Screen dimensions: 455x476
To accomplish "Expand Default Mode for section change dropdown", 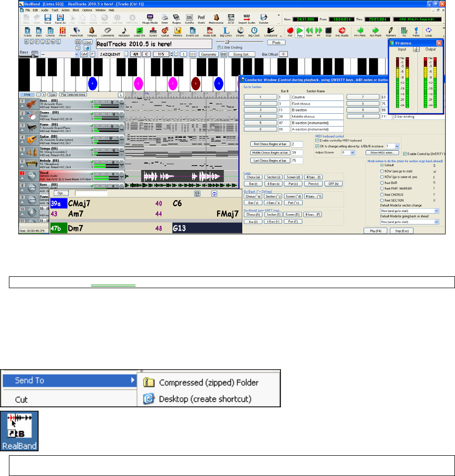I will 436,211.
